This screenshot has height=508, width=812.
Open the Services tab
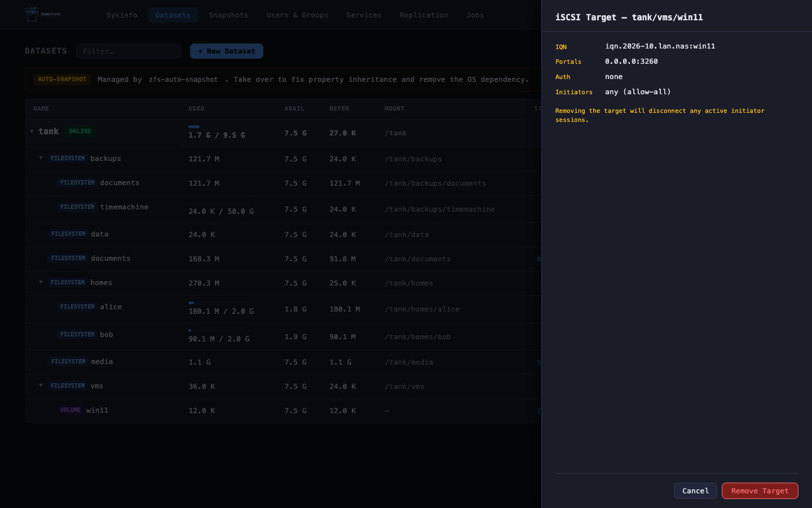(364, 15)
